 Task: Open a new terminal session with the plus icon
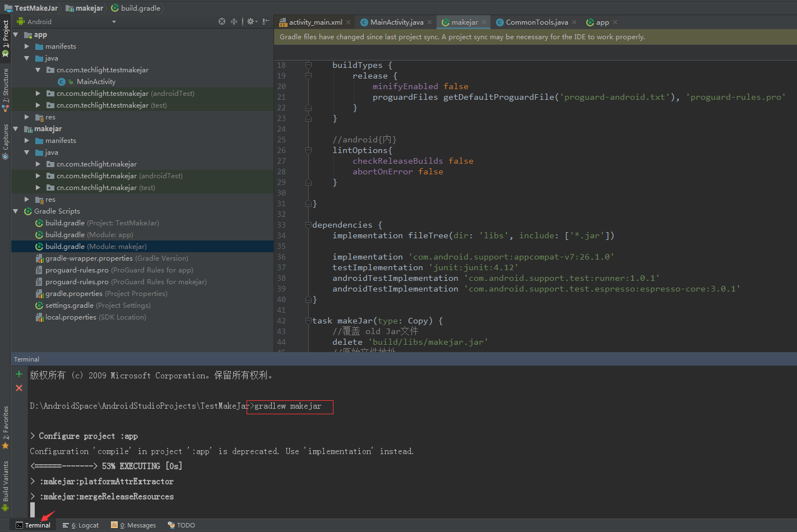click(x=19, y=374)
